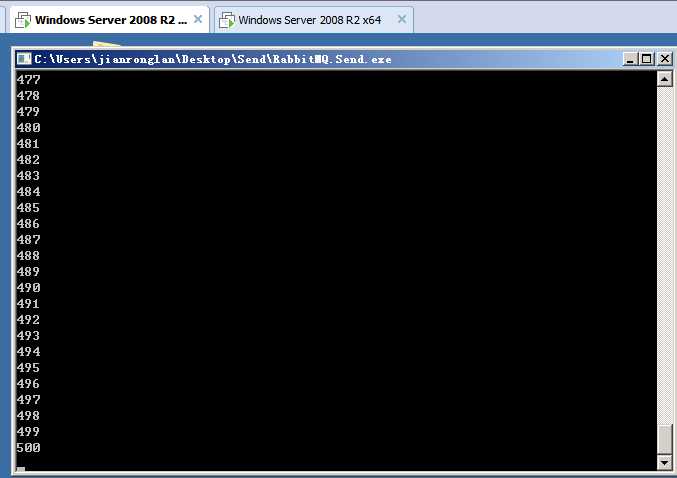Click the output line 492
This screenshot has height=478, width=677.
28,320
